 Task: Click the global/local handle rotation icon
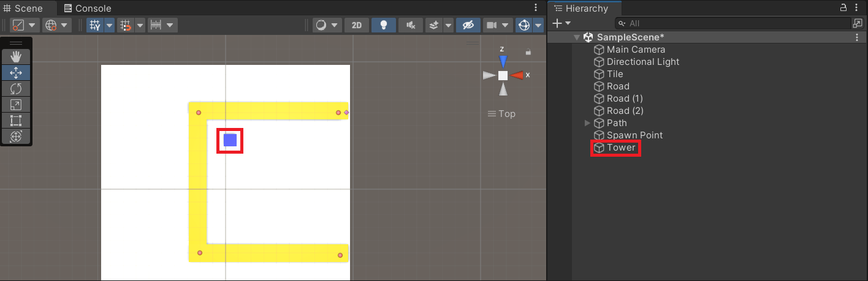point(51,25)
